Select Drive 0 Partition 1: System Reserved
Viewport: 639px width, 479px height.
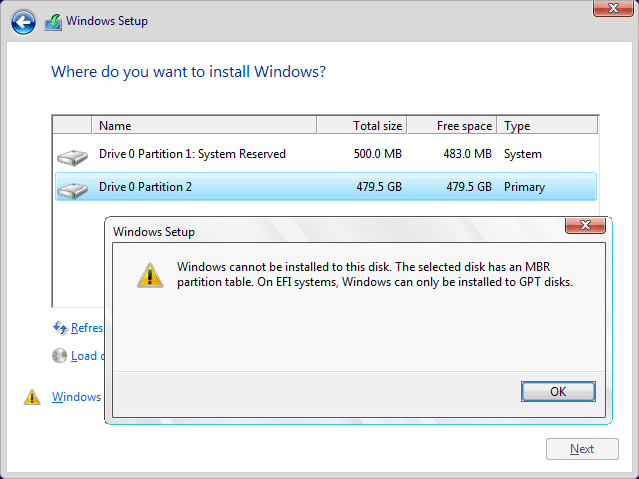click(192, 154)
